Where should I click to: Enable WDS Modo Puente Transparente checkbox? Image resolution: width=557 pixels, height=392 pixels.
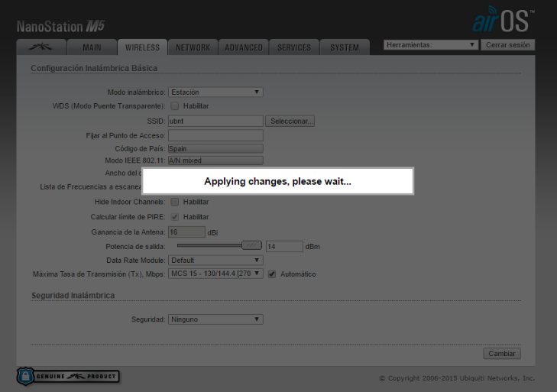click(174, 106)
